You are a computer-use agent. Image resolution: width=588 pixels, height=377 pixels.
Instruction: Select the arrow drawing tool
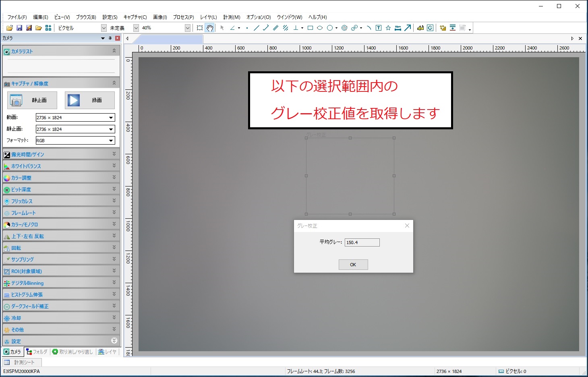(408, 28)
